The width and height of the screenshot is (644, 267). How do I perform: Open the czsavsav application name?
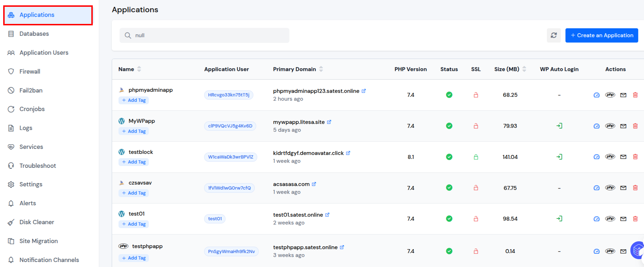click(x=140, y=183)
